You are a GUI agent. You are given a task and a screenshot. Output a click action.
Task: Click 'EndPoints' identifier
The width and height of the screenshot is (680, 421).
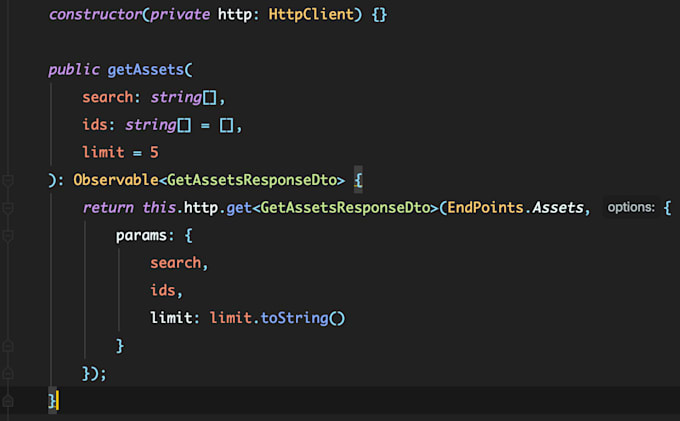pyautogui.click(x=485, y=208)
